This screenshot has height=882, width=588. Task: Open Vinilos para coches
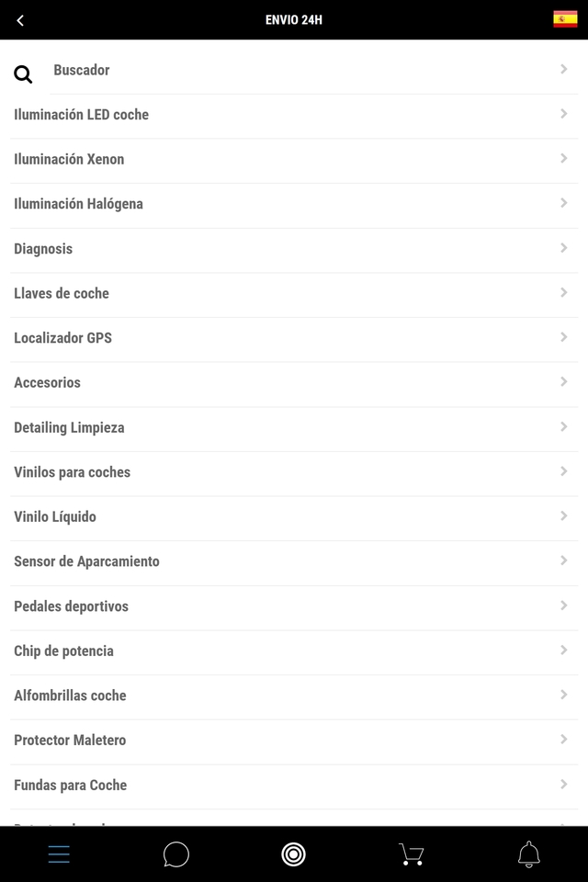point(294,471)
